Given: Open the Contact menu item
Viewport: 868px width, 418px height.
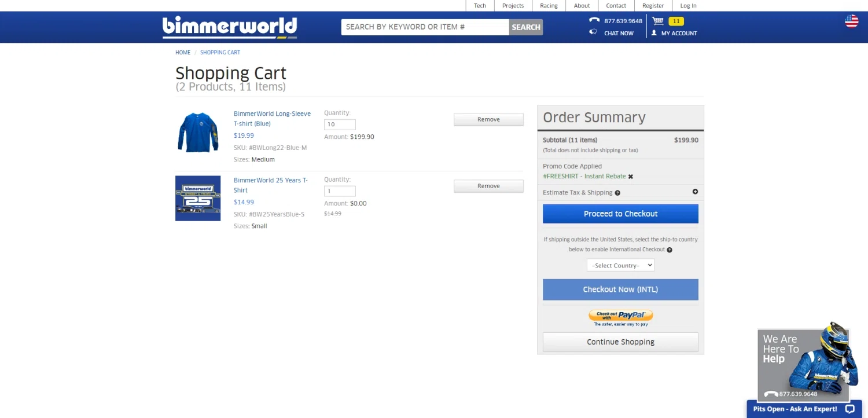Looking at the screenshot, I should 616,6.
